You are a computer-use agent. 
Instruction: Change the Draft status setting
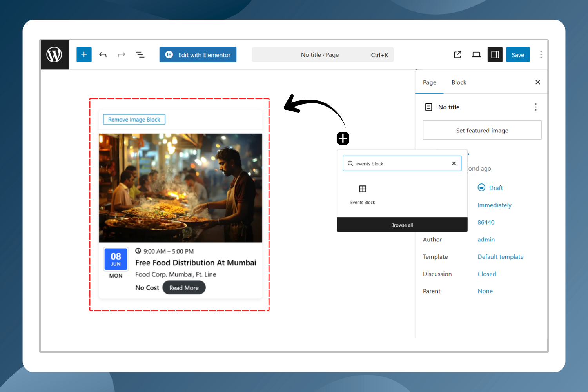pyautogui.click(x=495, y=188)
